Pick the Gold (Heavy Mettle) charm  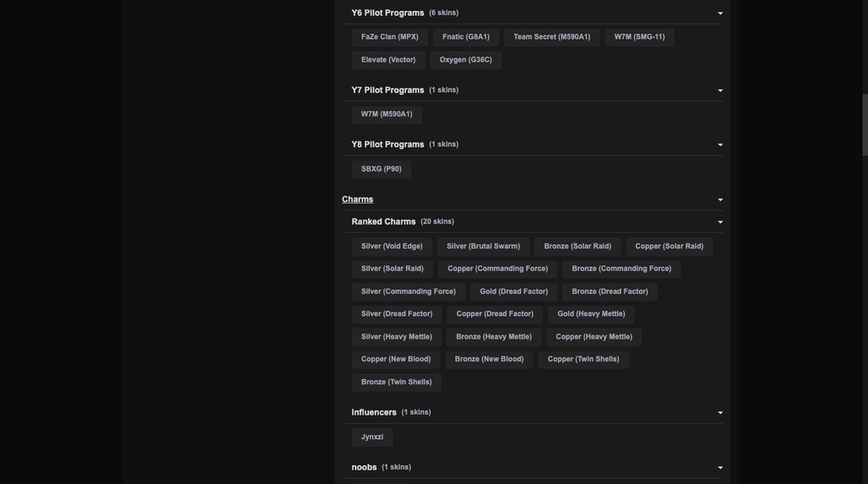(x=591, y=314)
